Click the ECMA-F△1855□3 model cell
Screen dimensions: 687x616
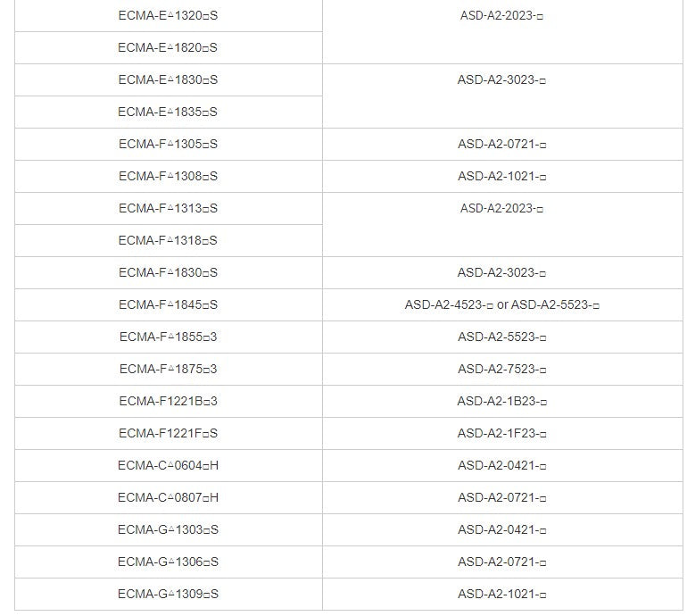pyautogui.click(x=168, y=337)
